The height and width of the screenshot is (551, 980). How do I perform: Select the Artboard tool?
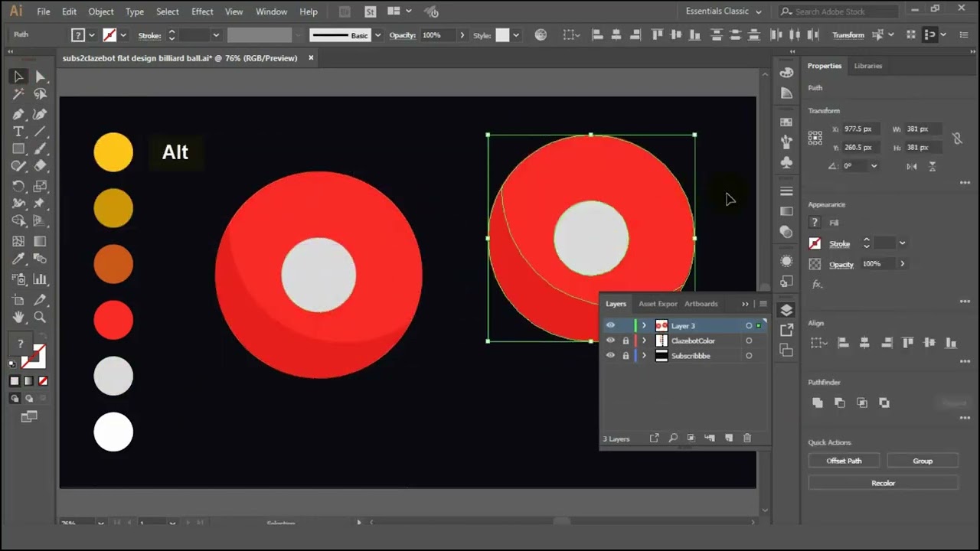tap(18, 300)
